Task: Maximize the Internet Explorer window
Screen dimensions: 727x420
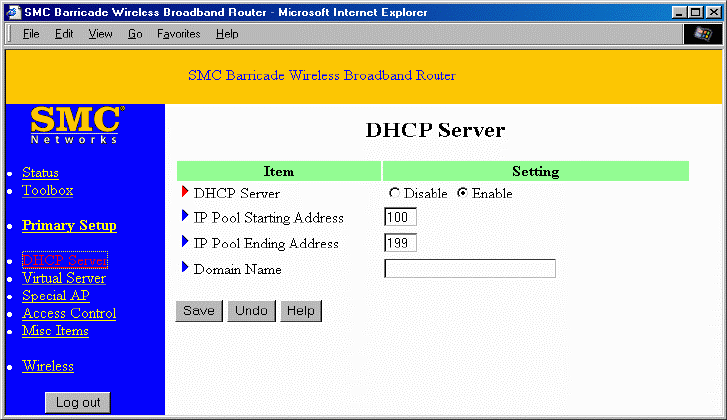Action: tap(695, 12)
